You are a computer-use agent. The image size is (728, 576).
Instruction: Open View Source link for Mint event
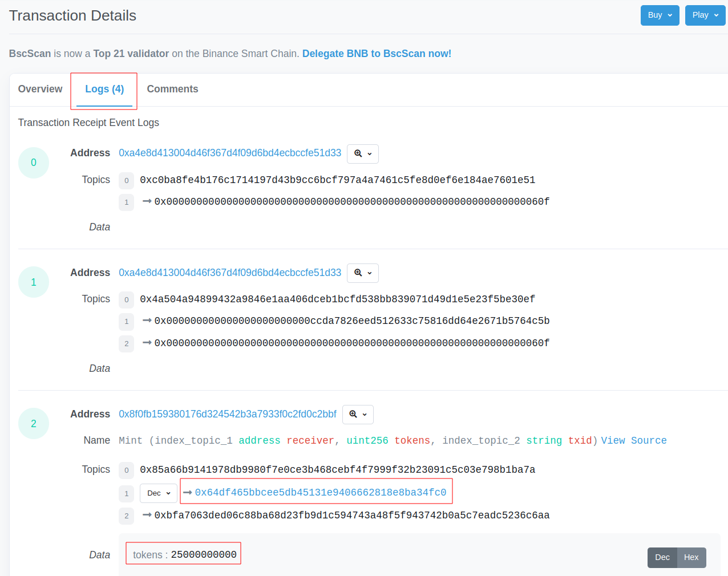click(x=633, y=440)
